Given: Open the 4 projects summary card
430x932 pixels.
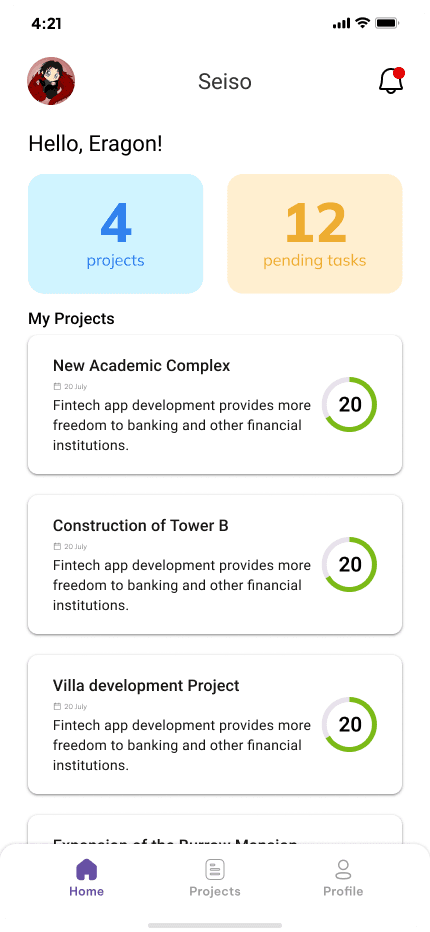Looking at the screenshot, I should tap(115, 234).
